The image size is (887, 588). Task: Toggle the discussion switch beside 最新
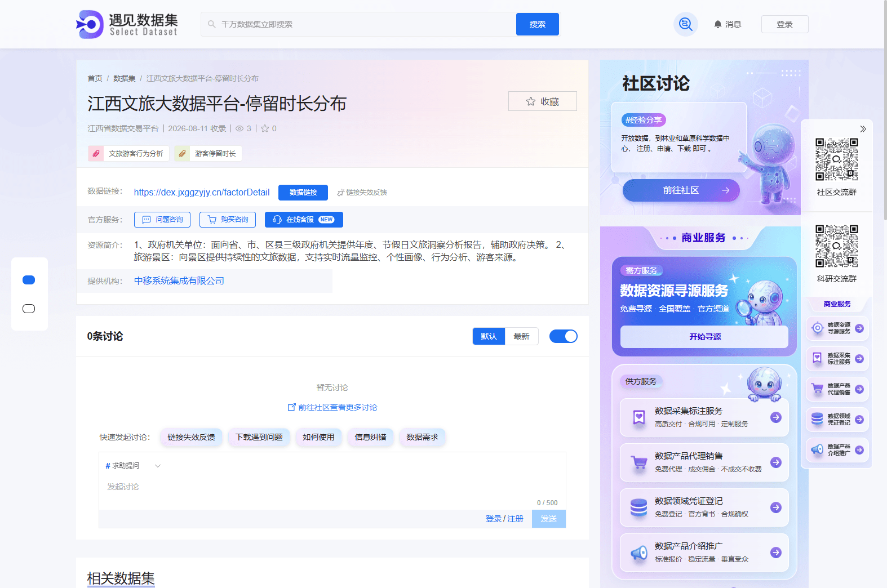click(564, 336)
